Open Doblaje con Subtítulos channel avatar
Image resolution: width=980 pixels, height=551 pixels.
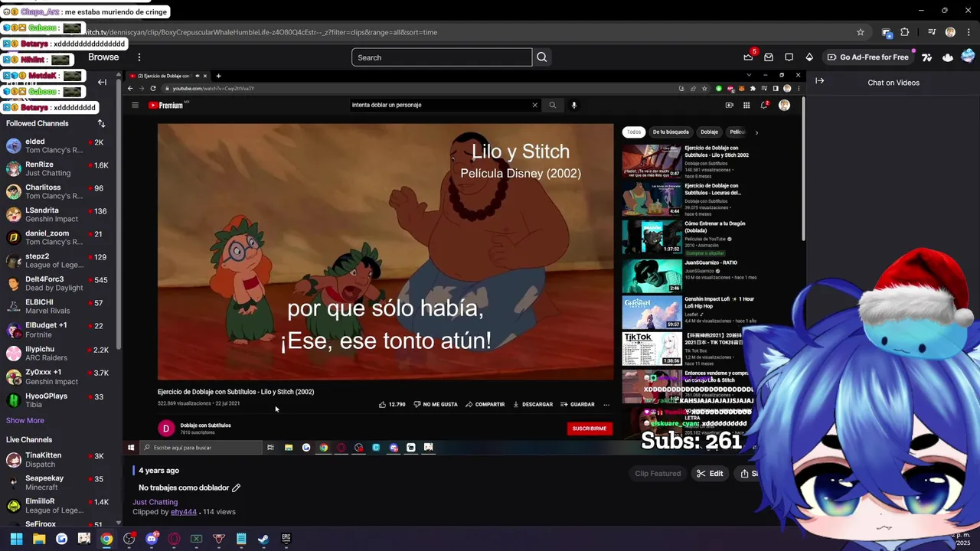(x=165, y=429)
